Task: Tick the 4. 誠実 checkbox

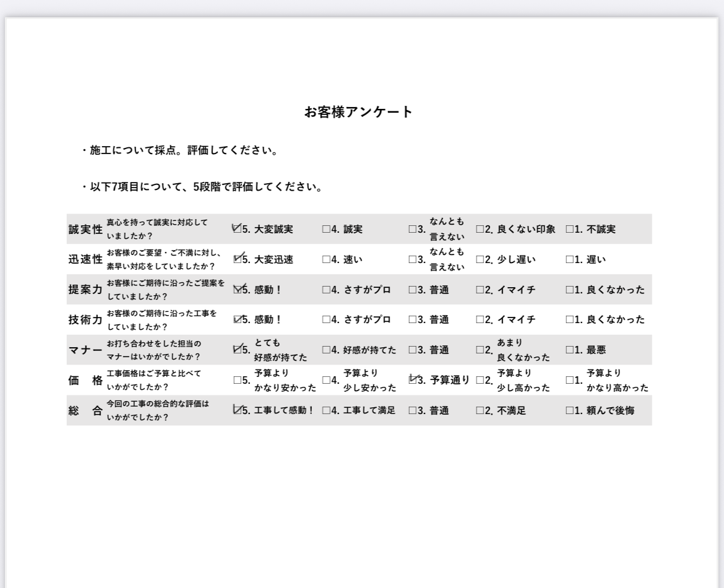Action: (x=326, y=229)
